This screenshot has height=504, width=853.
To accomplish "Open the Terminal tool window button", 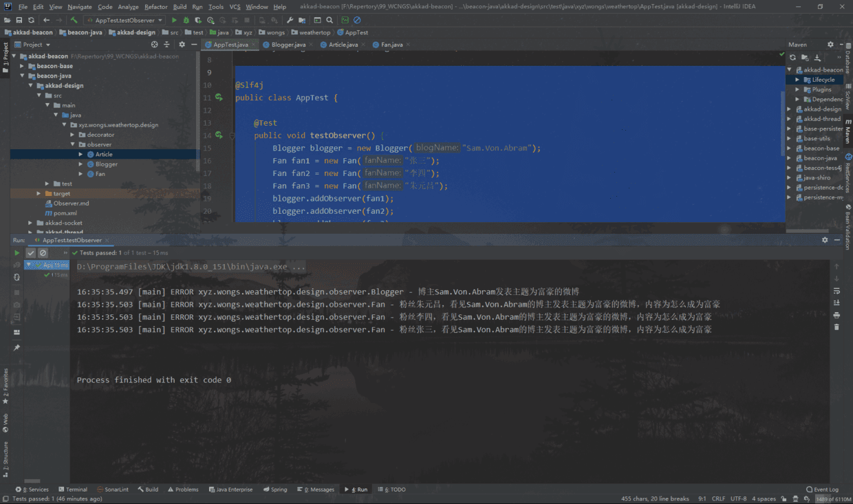I will coord(72,490).
